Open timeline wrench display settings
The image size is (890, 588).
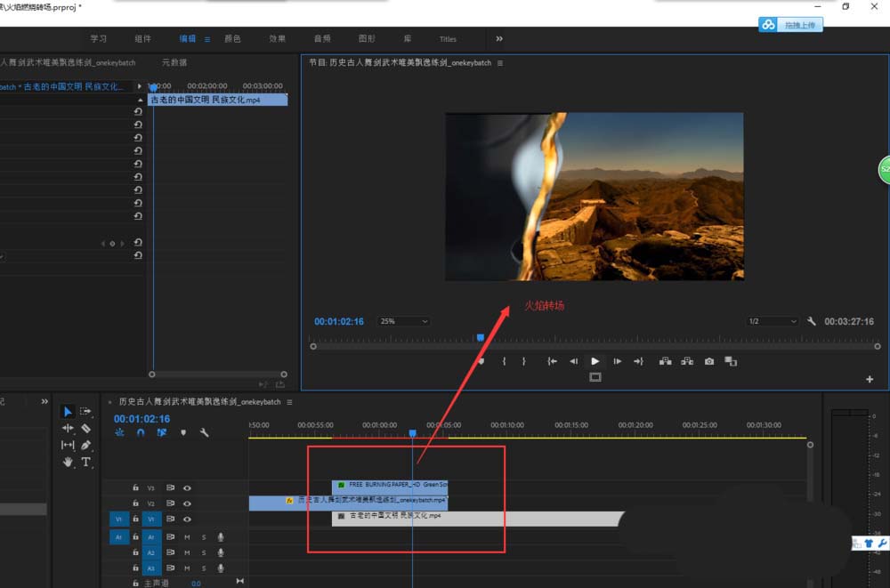[205, 433]
